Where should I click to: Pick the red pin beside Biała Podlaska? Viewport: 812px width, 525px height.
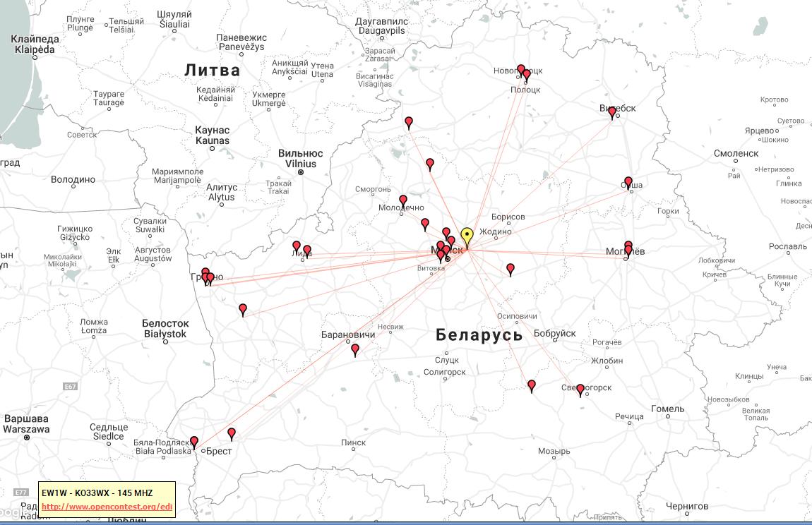click(x=194, y=442)
